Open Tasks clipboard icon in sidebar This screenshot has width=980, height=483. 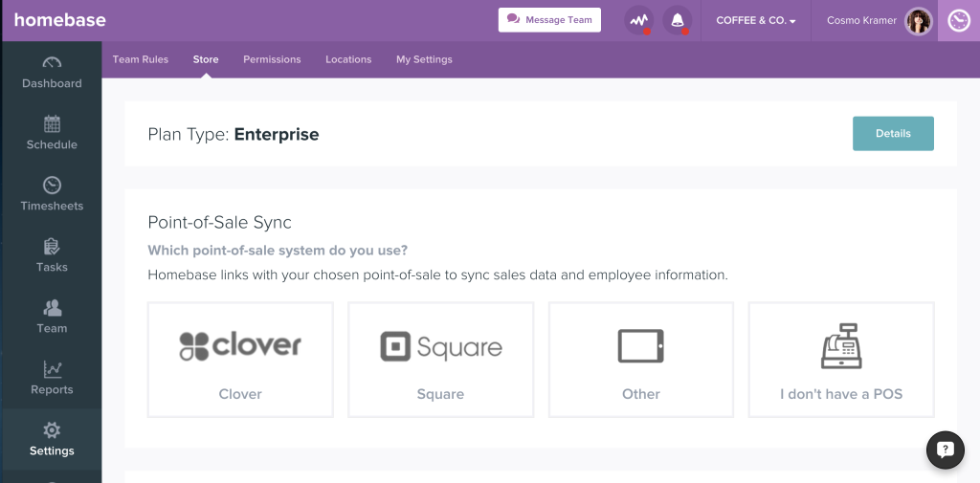(x=52, y=246)
